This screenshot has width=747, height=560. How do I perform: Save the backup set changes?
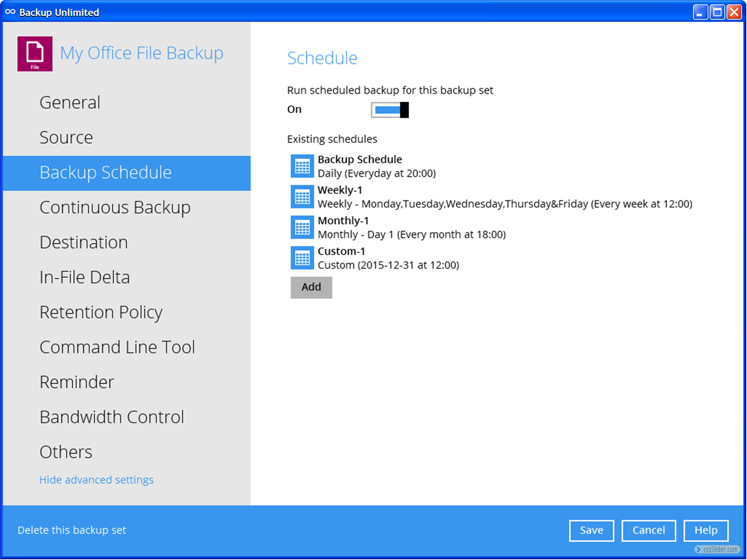click(x=591, y=531)
